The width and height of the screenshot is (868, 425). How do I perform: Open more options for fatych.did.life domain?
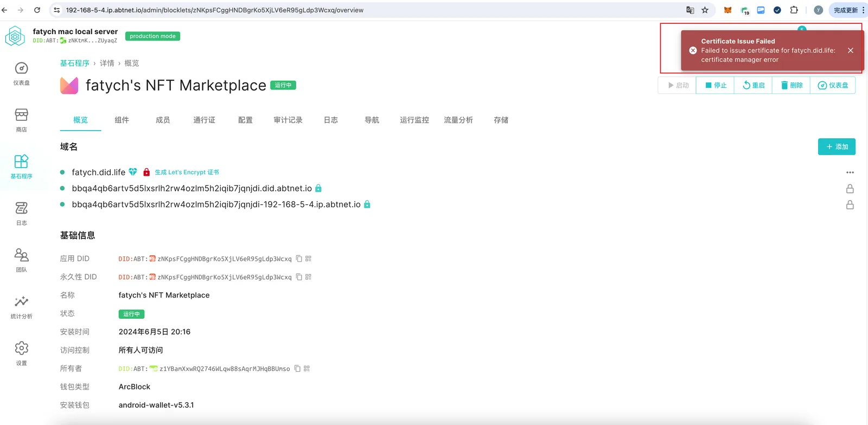[x=850, y=172]
